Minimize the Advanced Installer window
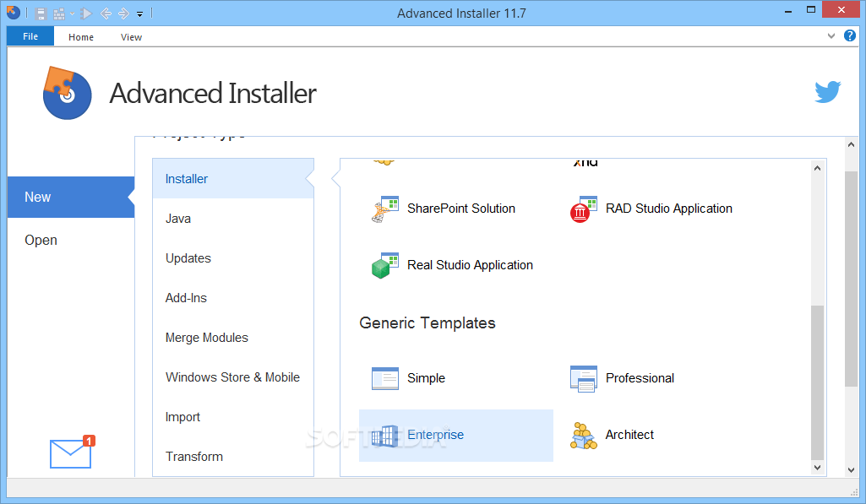The width and height of the screenshot is (866, 504). click(788, 10)
